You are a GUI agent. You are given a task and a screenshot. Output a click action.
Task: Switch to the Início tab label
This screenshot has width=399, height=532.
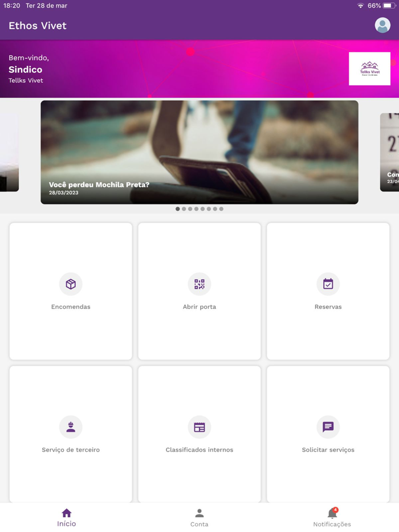pyautogui.click(x=67, y=524)
